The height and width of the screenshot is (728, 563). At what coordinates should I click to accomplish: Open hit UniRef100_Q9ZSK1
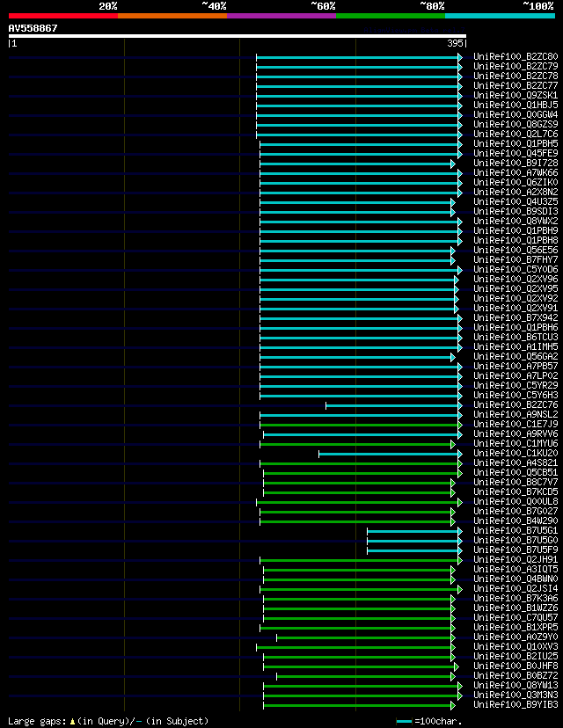515,96
